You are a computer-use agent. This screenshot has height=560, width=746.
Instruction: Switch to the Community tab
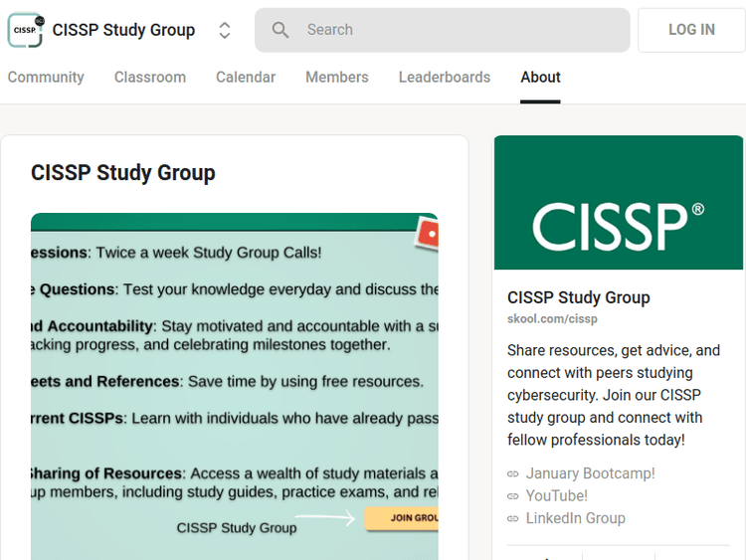46,77
